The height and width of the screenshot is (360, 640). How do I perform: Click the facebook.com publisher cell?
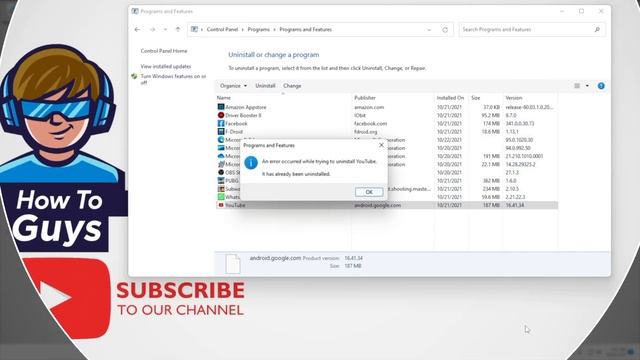click(370, 123)
